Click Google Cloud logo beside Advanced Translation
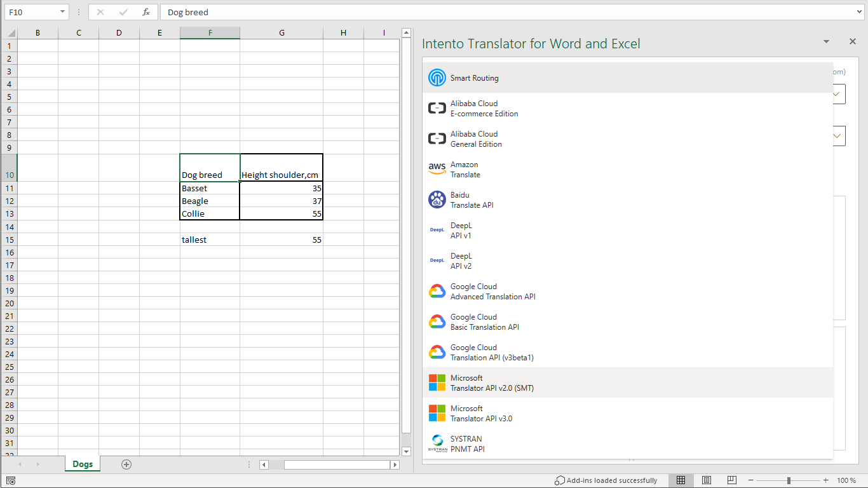 (437, 291)
